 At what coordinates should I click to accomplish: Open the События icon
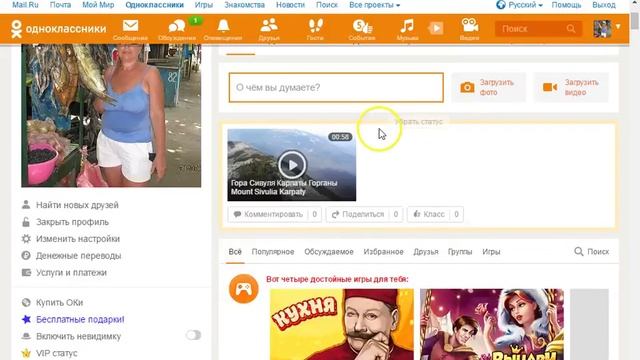click(362, 26)
